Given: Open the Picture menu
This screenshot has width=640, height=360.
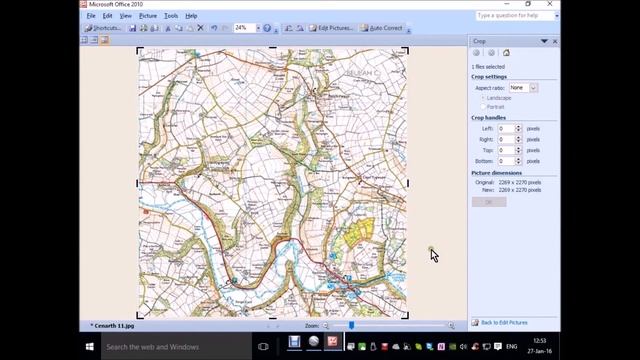Looking at the screenshot, I should point(148,16).
